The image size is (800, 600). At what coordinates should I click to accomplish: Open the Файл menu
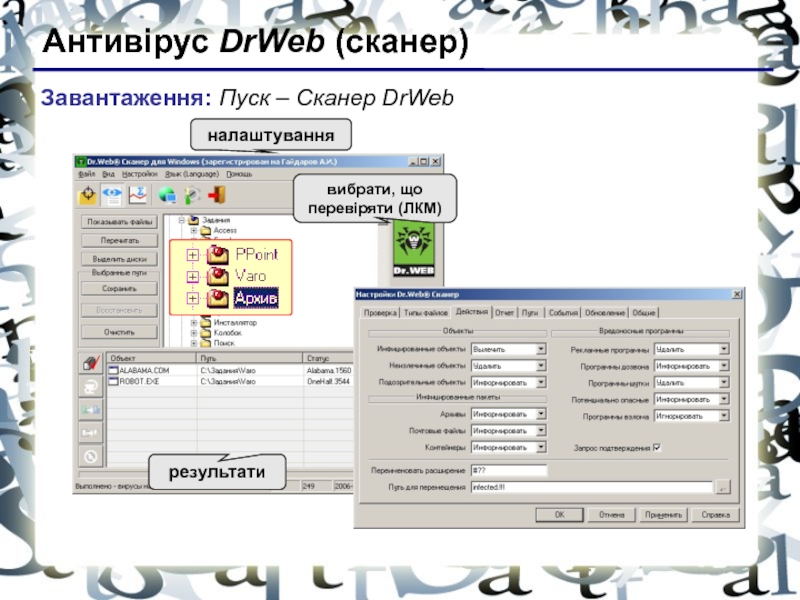[87, 174]
